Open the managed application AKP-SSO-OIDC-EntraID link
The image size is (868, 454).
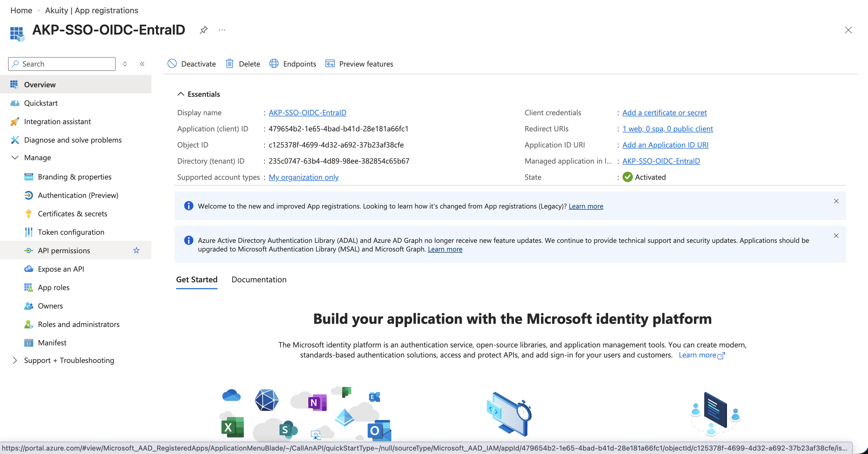coord(661,161)
